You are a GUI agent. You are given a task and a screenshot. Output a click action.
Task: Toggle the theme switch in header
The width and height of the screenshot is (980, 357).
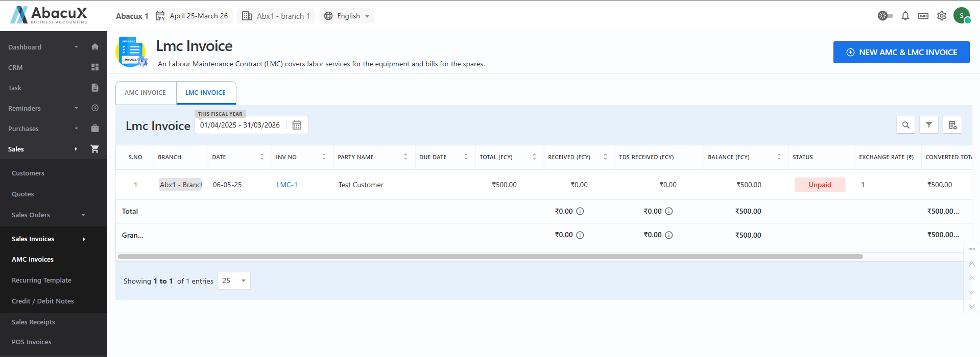[885, 16]
